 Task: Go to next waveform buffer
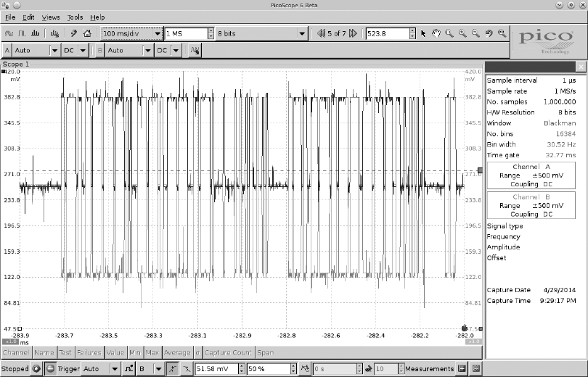[x=353, y=33]
